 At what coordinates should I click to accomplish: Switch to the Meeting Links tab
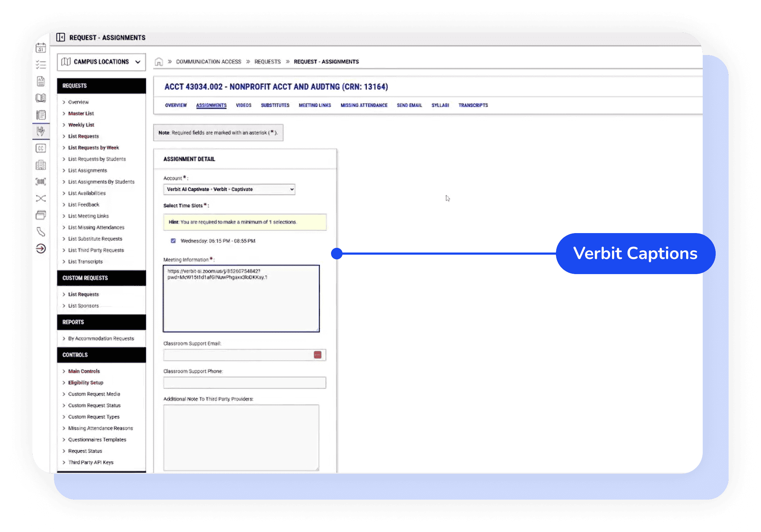(x=314, y=105)
